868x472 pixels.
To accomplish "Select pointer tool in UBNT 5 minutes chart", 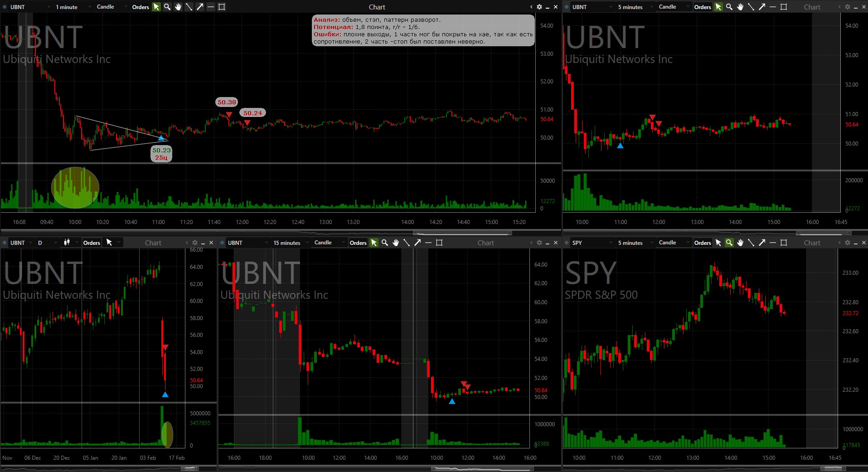I will click(718, 7).
